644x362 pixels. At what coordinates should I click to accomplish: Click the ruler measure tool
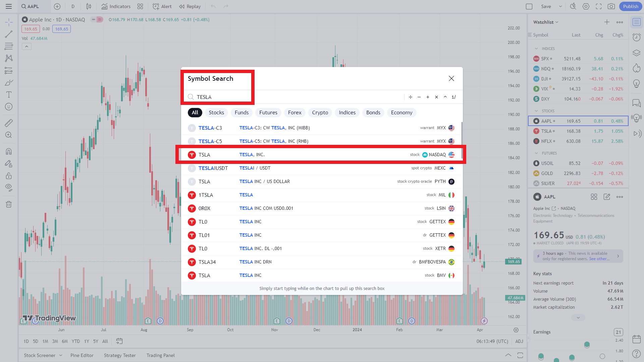click(9, 123)
